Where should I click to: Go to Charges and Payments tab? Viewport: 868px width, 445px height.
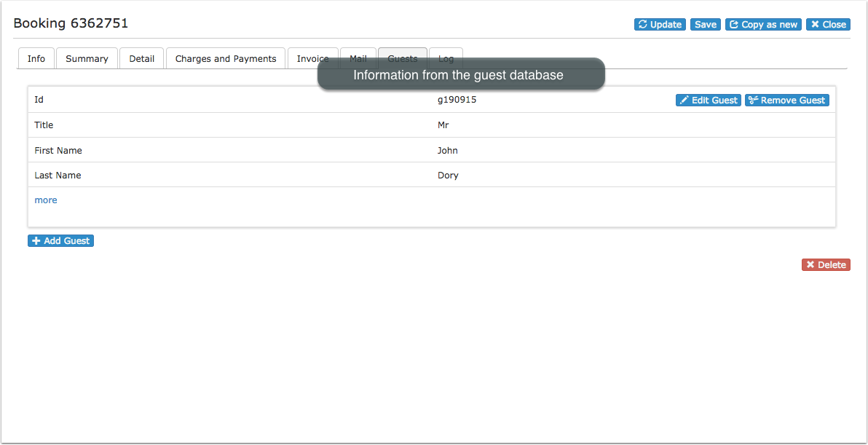[226, 59]
